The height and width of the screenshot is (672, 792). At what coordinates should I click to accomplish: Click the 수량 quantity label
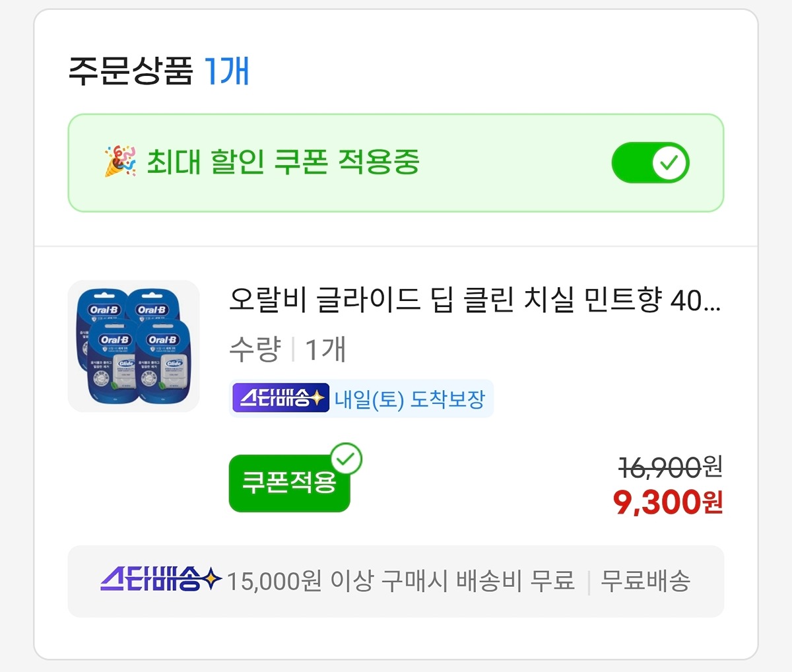click(255, 349)
